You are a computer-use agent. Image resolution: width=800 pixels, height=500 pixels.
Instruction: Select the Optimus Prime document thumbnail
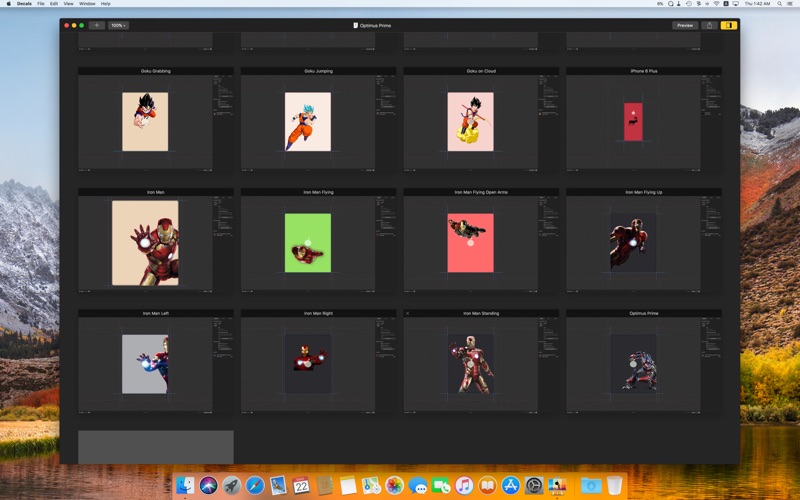click(644, 362)
